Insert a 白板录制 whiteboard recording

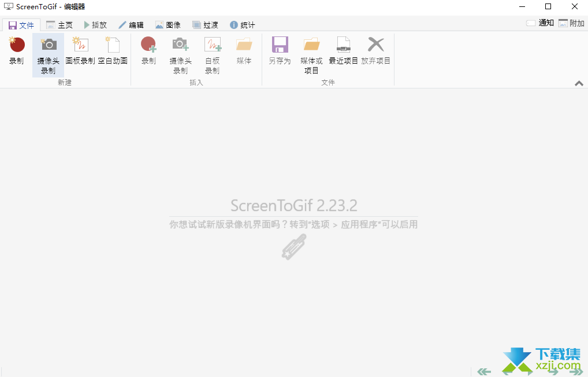click(x=212, y=55)
